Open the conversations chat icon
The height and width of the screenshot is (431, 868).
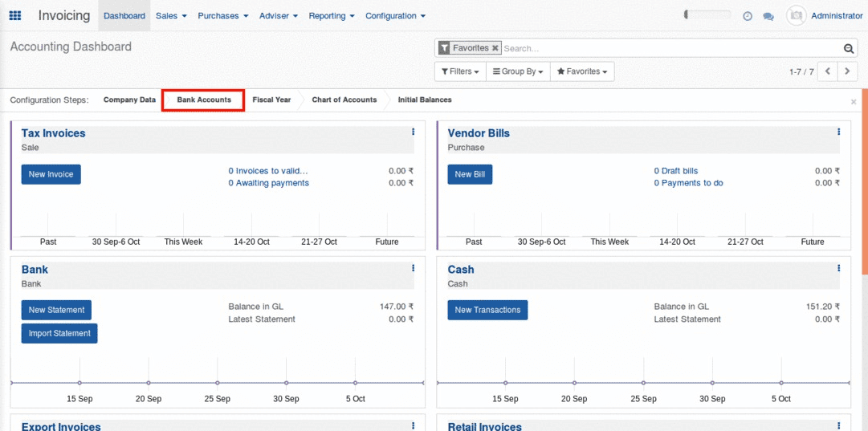768,16
